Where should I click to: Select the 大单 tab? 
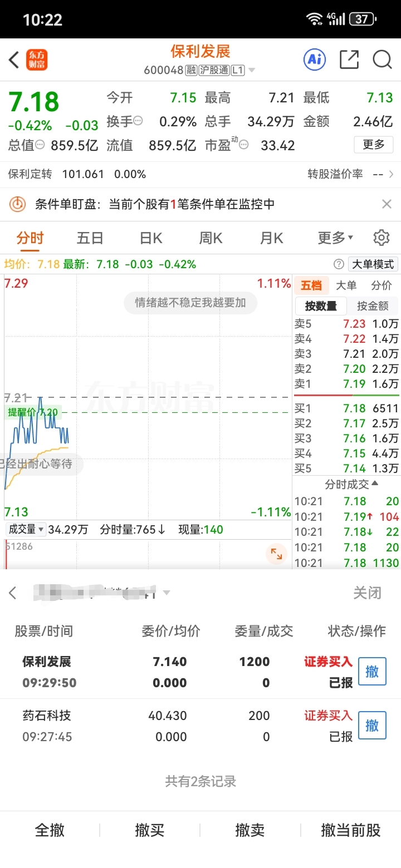(346, 285)
